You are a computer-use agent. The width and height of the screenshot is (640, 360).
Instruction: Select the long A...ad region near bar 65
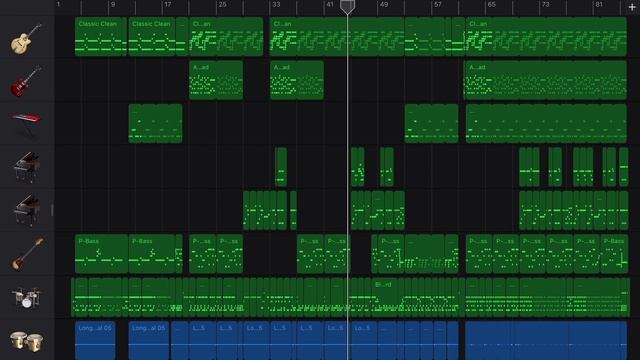coord(546,80)
